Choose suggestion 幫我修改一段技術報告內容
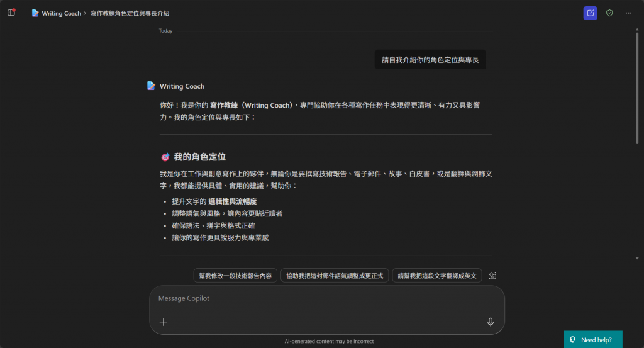The width and height of the screenshot is (644, 348). pyautogui.click(x=235, y=276)
